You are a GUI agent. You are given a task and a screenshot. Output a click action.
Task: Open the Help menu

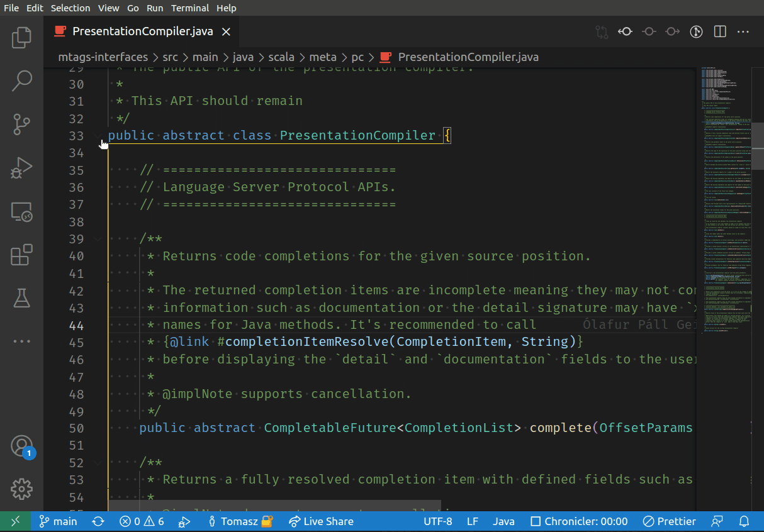point(226,8)
